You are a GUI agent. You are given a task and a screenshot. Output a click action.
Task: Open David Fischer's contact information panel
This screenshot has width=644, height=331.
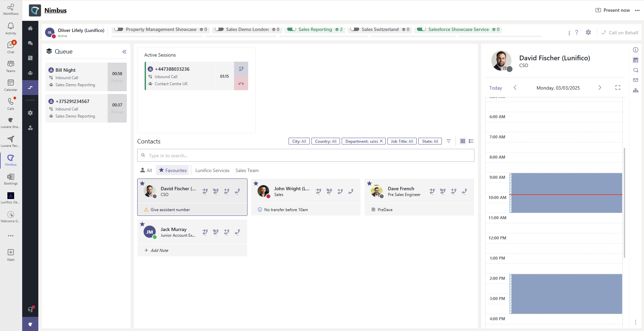(635, 49)
